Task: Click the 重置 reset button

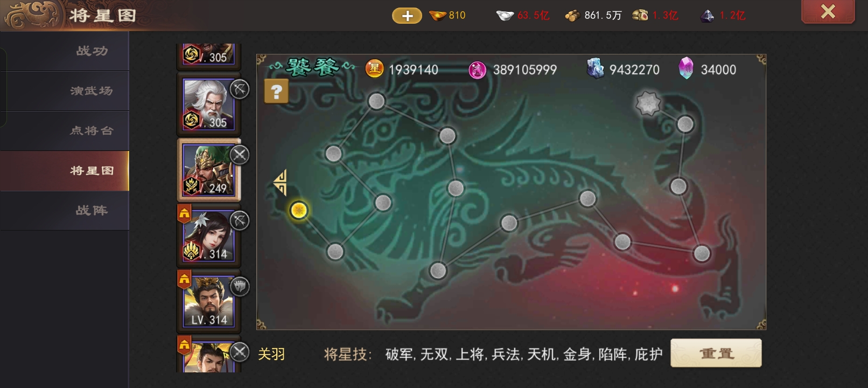Action: pyautogui.click(x=716, y=354)
